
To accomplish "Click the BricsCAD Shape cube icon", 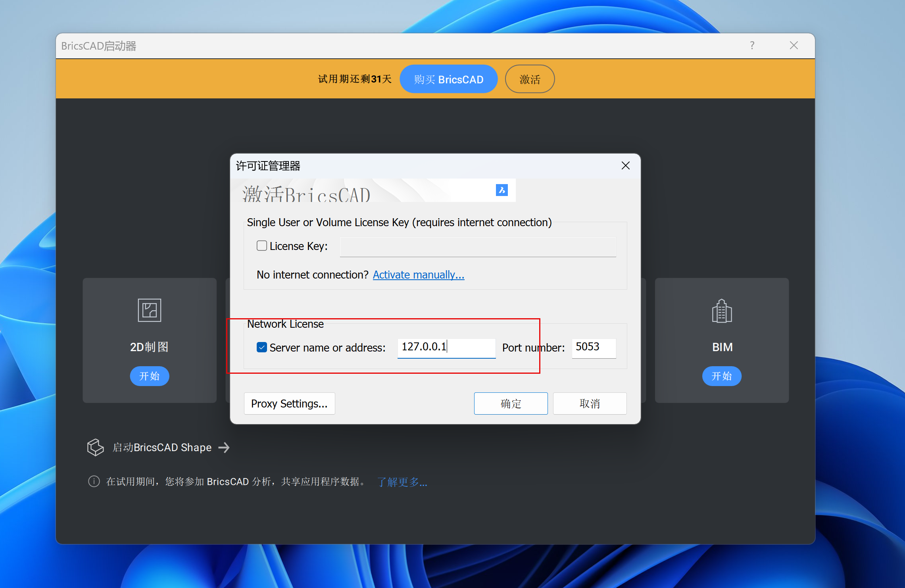I will tap(95, 447).
